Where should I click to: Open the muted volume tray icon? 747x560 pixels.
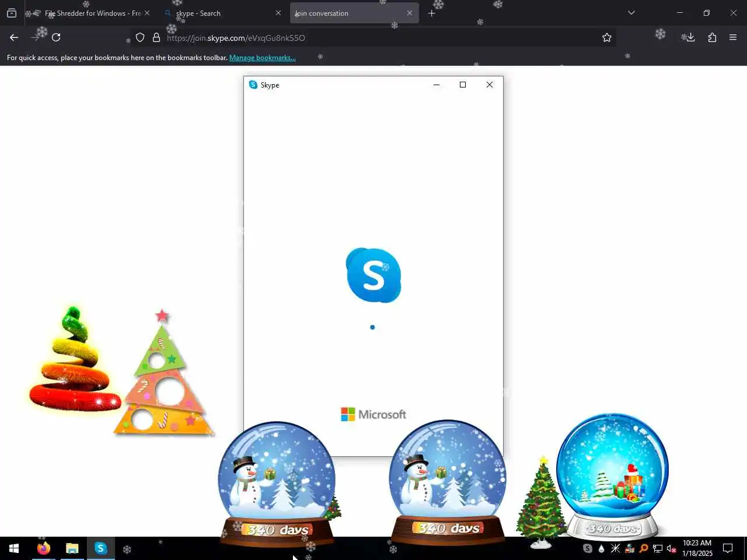tap(672, 548)
